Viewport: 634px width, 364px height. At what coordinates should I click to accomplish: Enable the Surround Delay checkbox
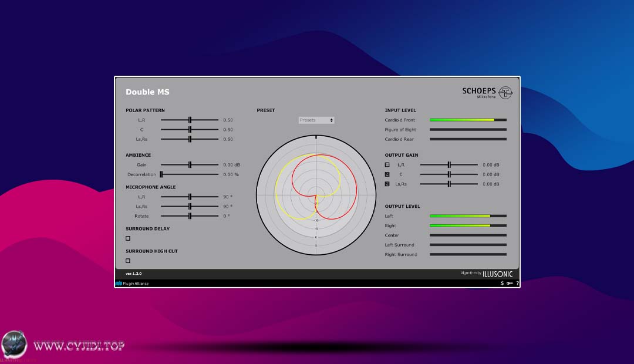click(x=128, y=238)
